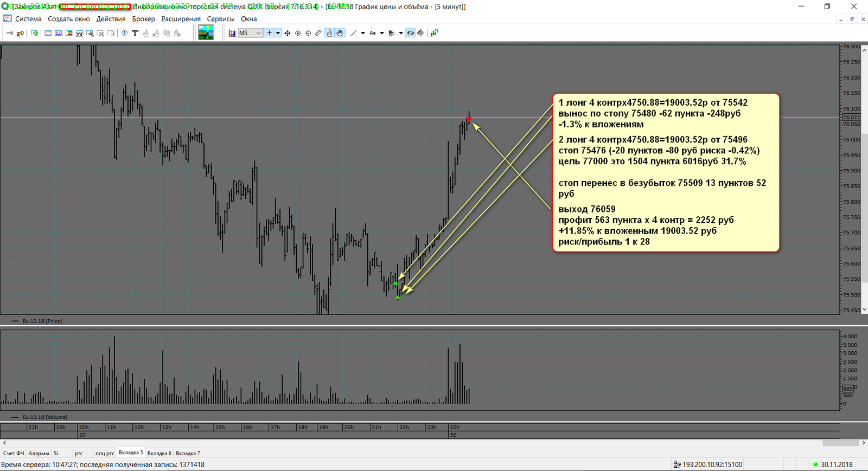
Task: Click the zoom out circle-minus icon
Action: point(308,33)
